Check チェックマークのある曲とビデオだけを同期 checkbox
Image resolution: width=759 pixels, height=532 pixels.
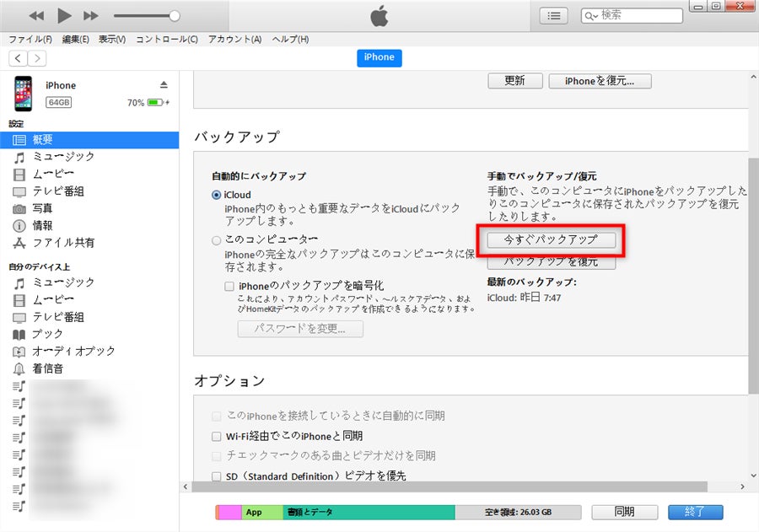coord(217,456)
